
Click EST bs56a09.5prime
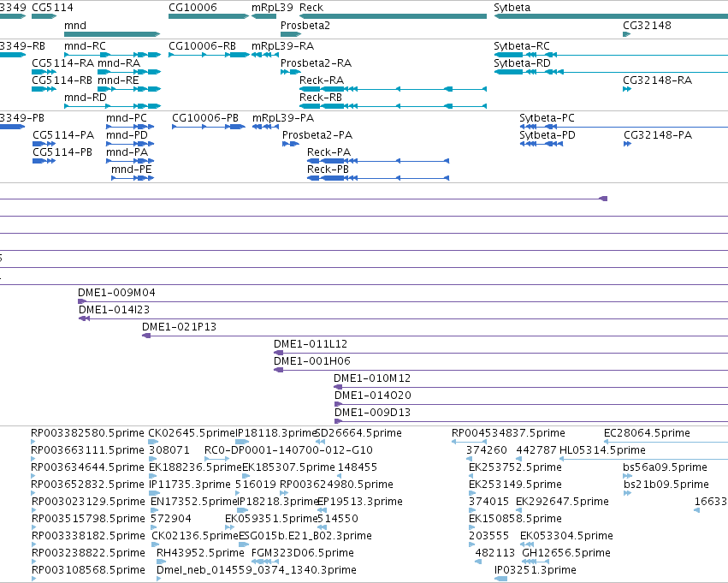665,467
